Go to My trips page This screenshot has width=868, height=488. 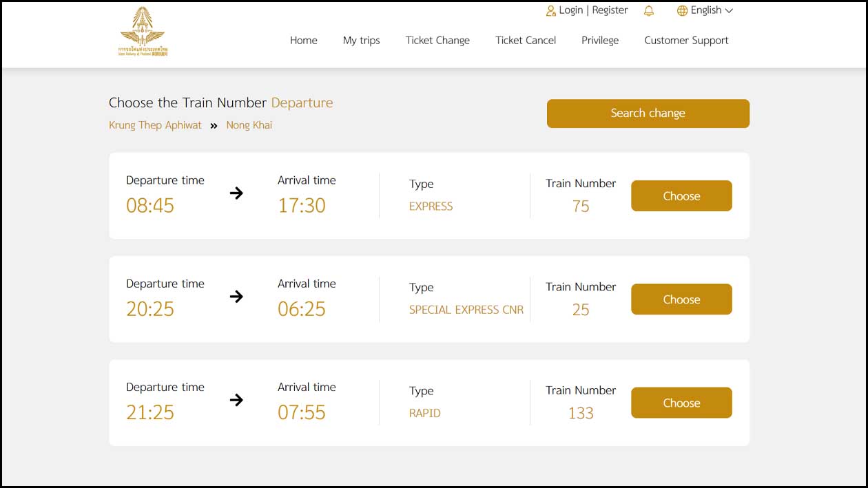click(361, 40)
